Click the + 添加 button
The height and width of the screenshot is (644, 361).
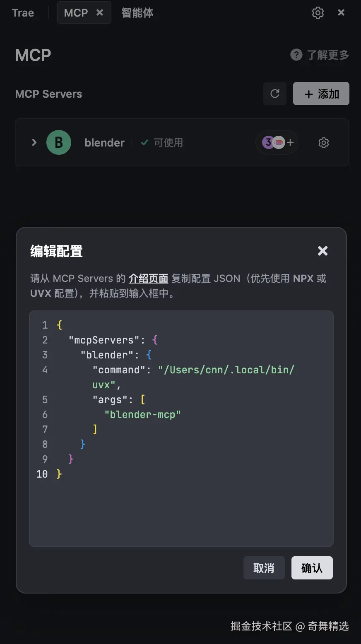coord(321,94)
